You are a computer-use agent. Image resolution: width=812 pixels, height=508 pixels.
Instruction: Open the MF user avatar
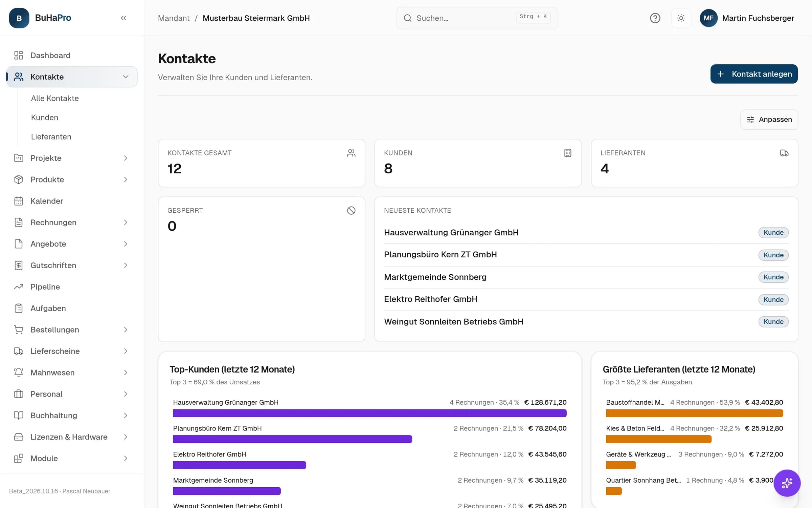pos(708,18)
